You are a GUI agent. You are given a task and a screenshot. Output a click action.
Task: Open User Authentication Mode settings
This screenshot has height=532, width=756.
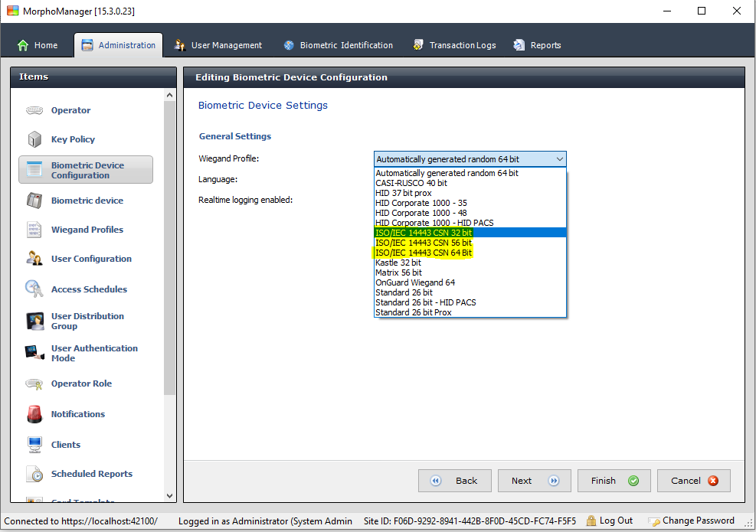coord(34,353)
